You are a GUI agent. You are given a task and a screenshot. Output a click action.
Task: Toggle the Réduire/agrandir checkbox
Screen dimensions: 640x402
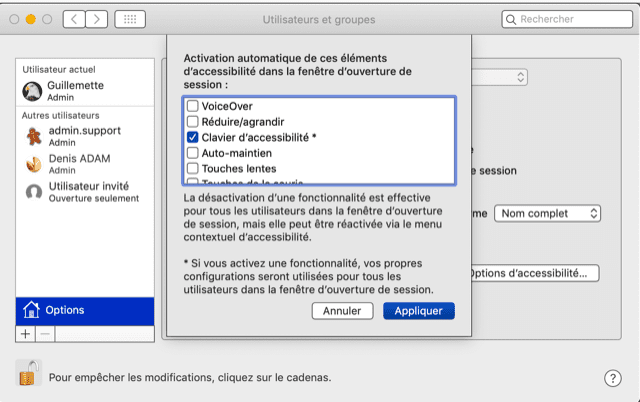pos(193,121)
